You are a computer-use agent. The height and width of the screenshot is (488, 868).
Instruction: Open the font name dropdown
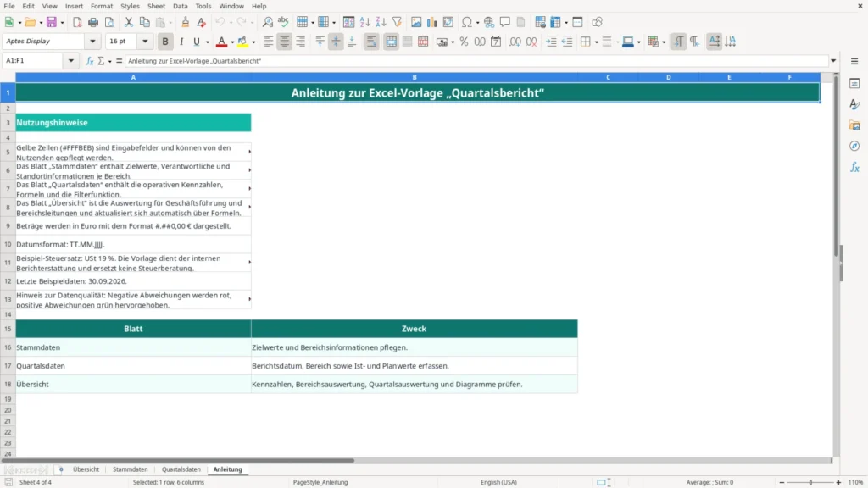[92, 41]
